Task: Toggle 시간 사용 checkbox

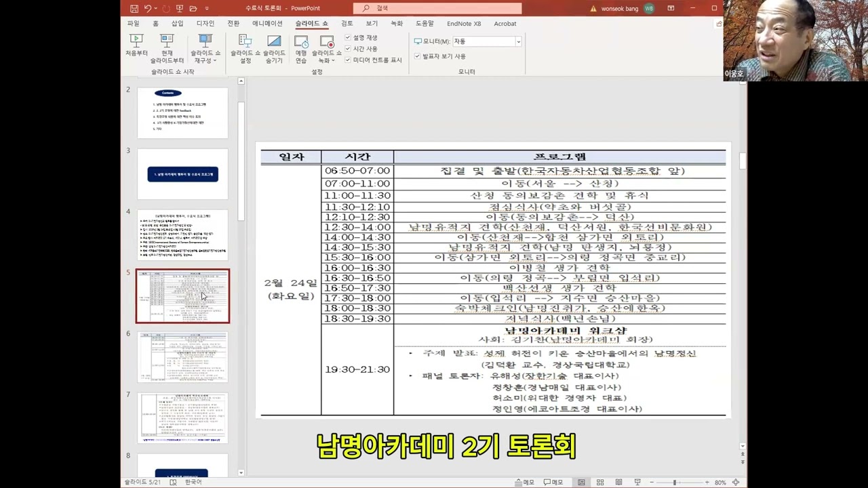Action: point(348,49)
